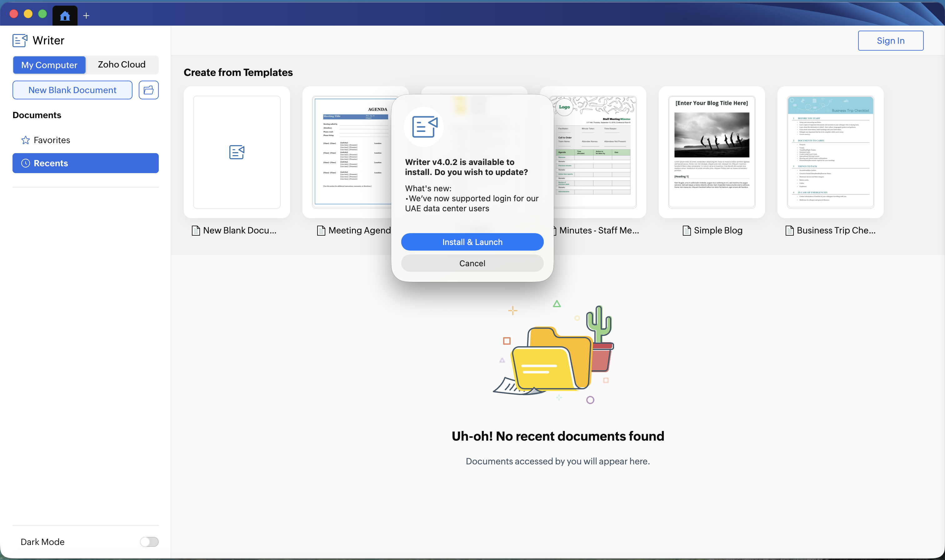Open file browser folder icon
Image resolution: width=945 pixels, height=560 pixels.
(149, 90)
